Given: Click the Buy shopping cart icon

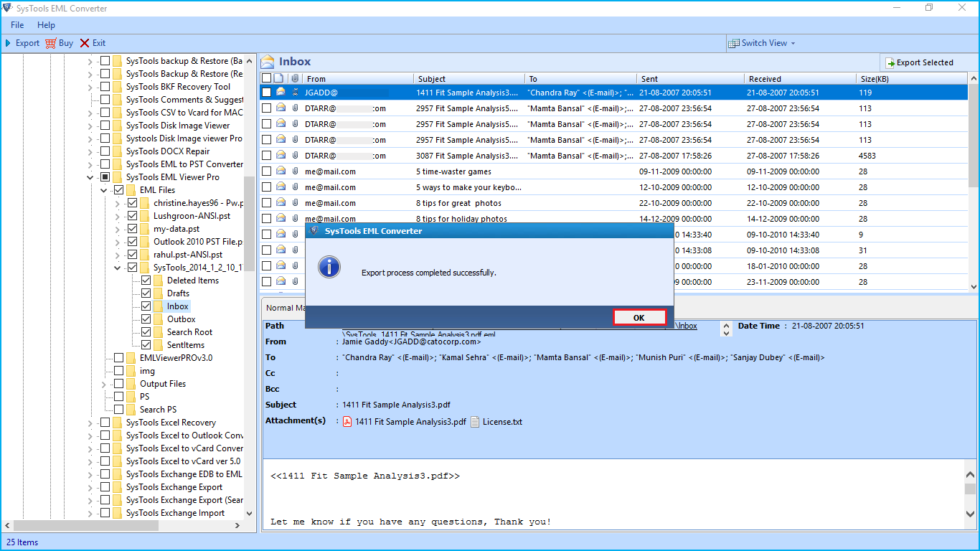Looking at the screenshot, I should click(50, 43).
